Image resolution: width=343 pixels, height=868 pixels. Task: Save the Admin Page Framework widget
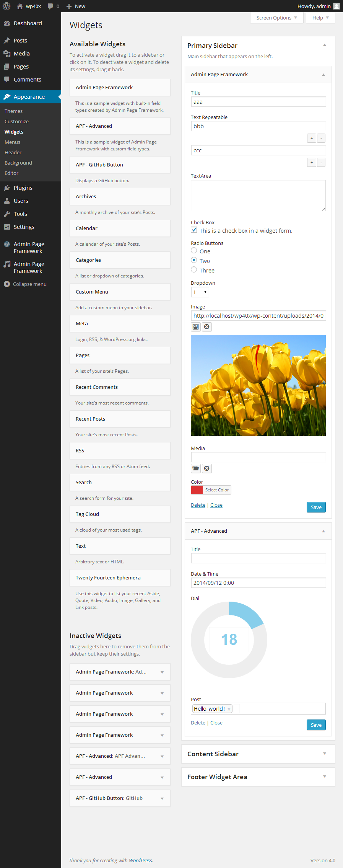click(x=316, y=507)
